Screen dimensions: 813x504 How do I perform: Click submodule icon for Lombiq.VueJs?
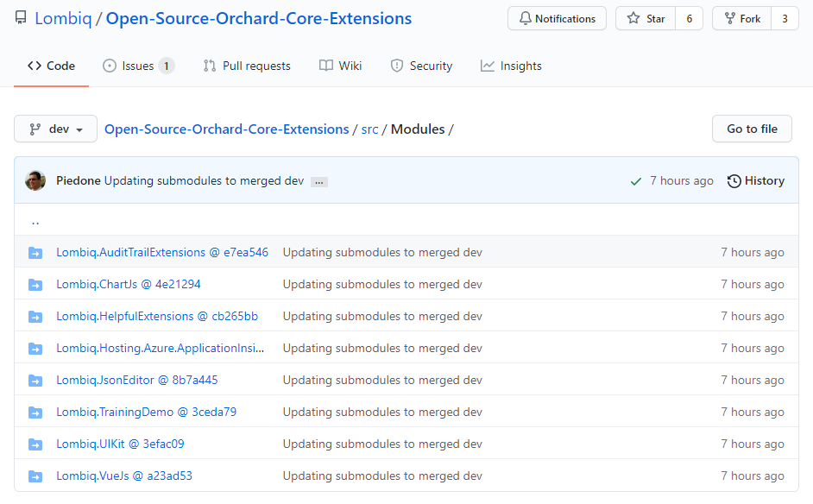coord(35,476)
